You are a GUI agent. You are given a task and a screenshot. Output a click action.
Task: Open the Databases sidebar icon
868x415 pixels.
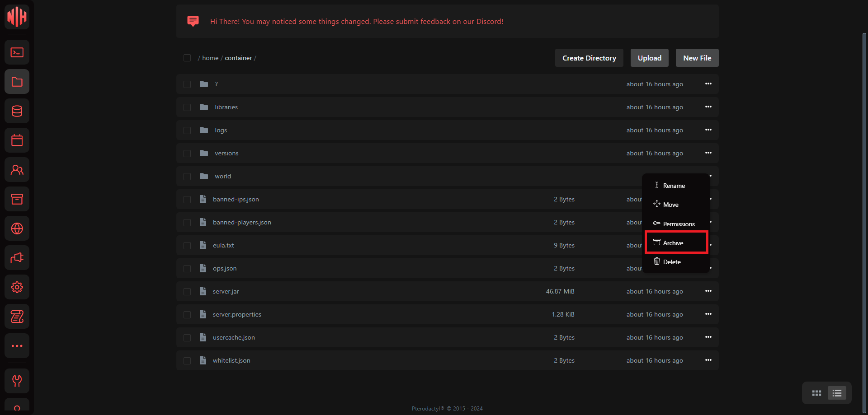coord(17,111)
